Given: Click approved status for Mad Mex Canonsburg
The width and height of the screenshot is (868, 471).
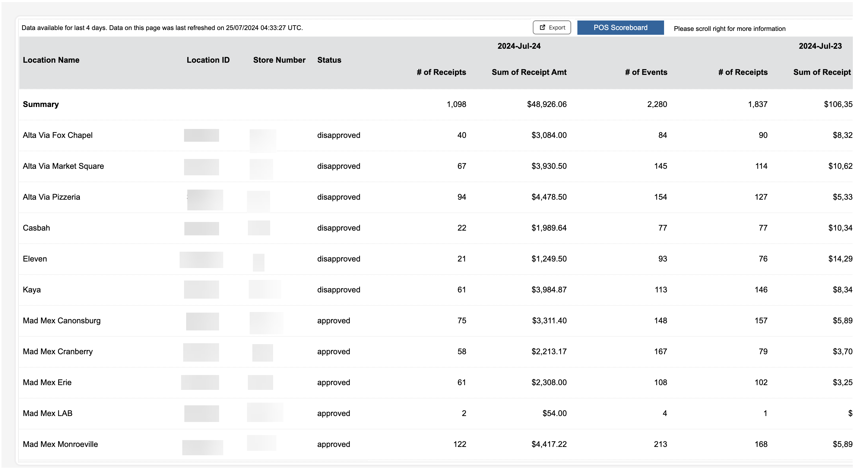Looking at the screenshot, I should (334, 321).
